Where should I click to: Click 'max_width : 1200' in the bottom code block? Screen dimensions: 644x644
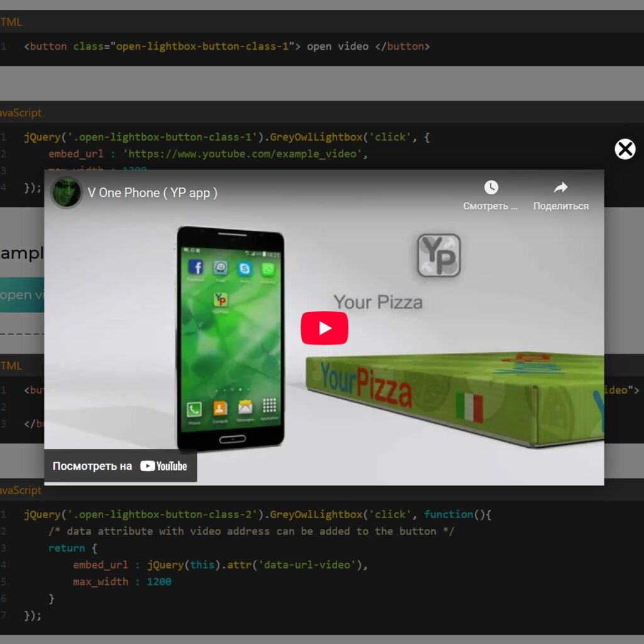pos(122,582)
